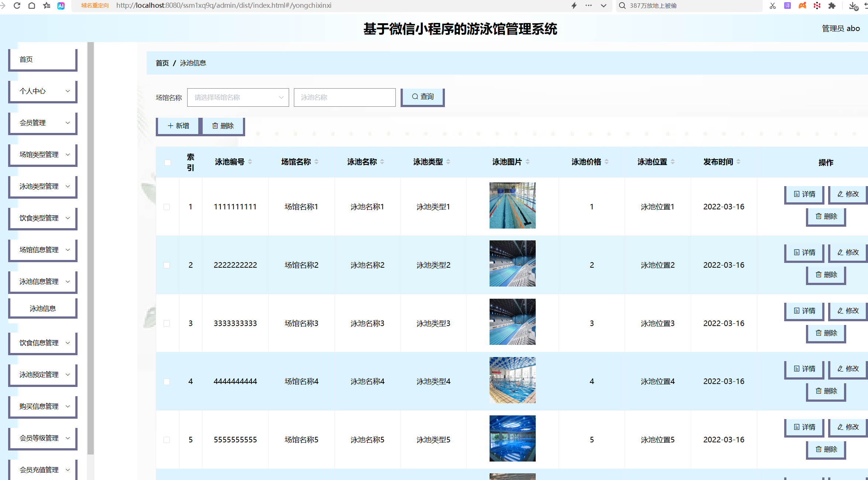Click the pool photo thumbnail in row 4

point(512,380)
